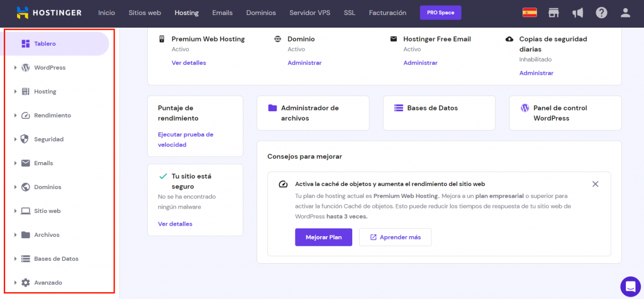Open the Spanish flag language selector
Screen dimensions: 644x299
[530, 13]
